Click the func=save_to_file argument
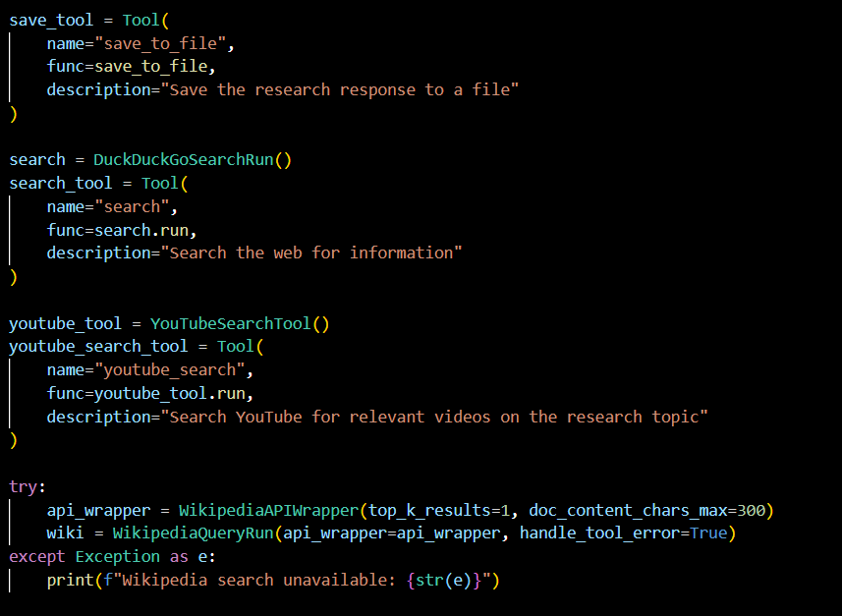The image size is (842, 616). pyautogui.click(x=128, y=67)
